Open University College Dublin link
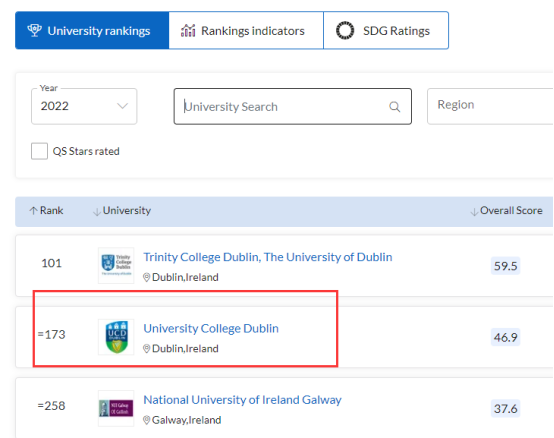554x438 pixels. (211, 328)
